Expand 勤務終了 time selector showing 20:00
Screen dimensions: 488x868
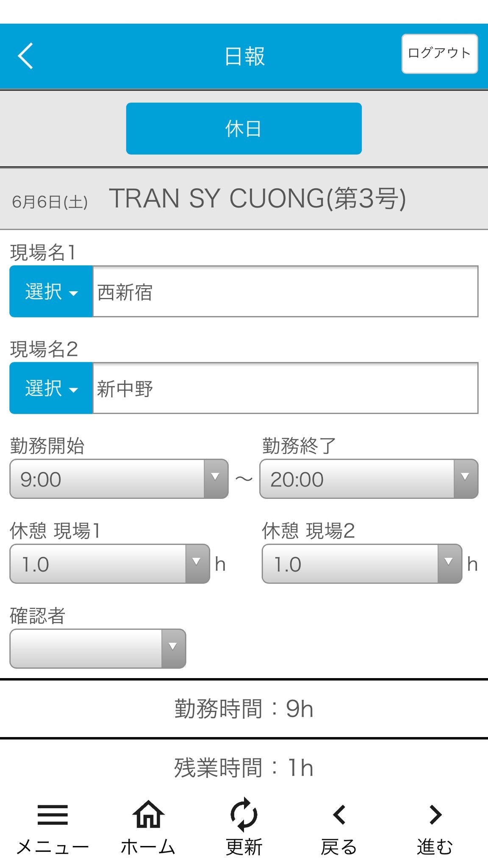click(369, 479)
